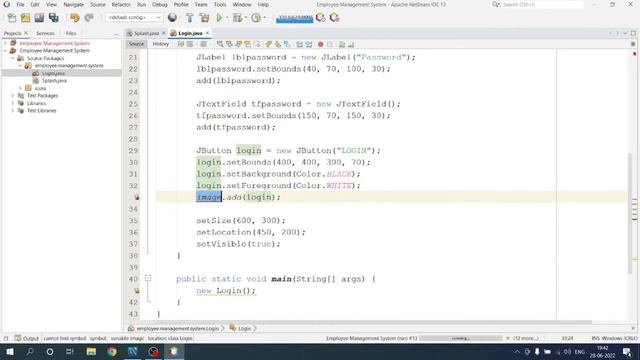Select Splash.java in the project tree
The image size is (640, 360).
click(x=54, y=81)
